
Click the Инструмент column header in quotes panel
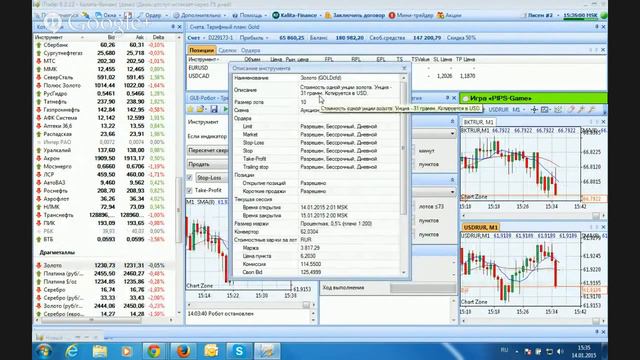click(x=60, y=37)
